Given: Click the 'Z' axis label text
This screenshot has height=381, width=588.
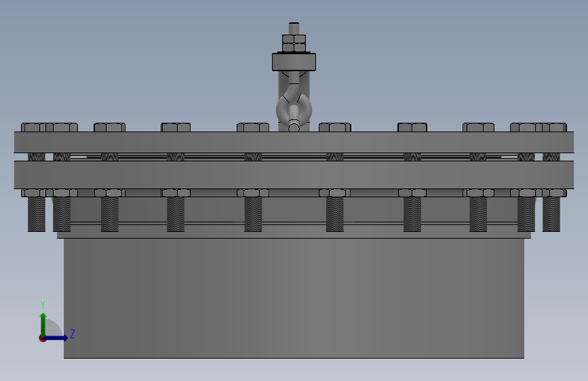Looking at the screenshot, I should 73,334.
